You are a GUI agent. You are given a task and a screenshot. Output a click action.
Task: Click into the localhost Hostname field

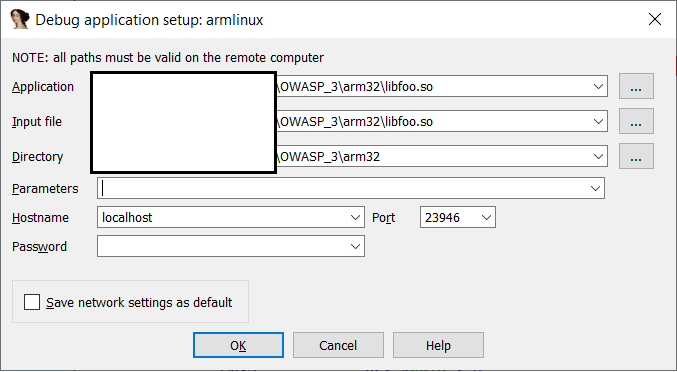point(222,217)
